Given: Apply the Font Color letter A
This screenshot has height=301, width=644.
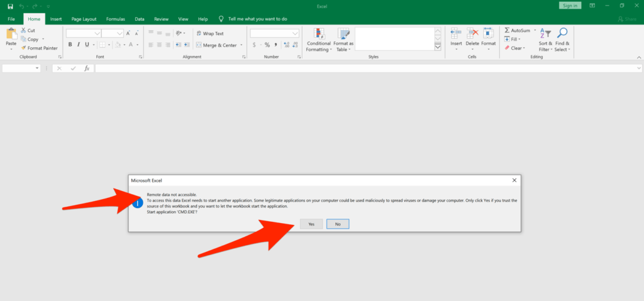Looking at the screenshot, I should click(131, 45).
